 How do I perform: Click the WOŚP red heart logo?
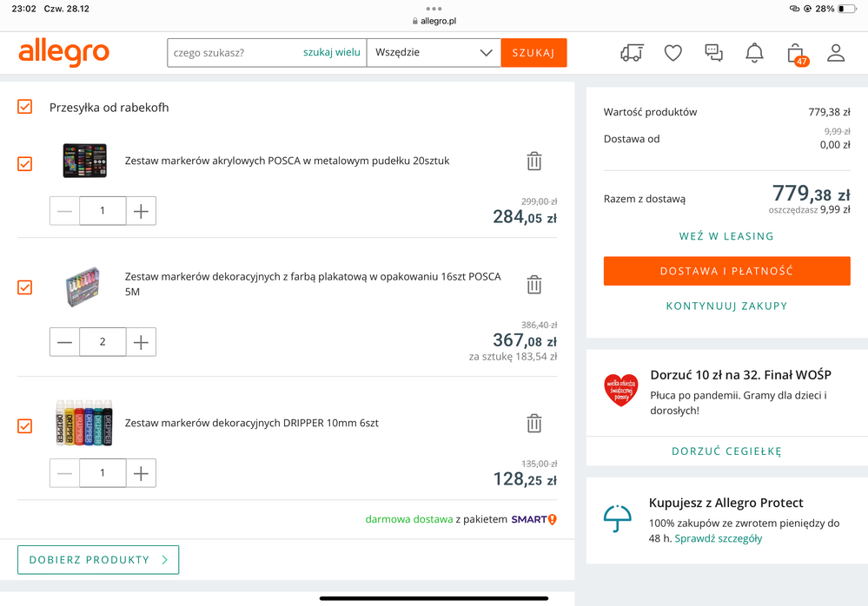tap(621, 389)
